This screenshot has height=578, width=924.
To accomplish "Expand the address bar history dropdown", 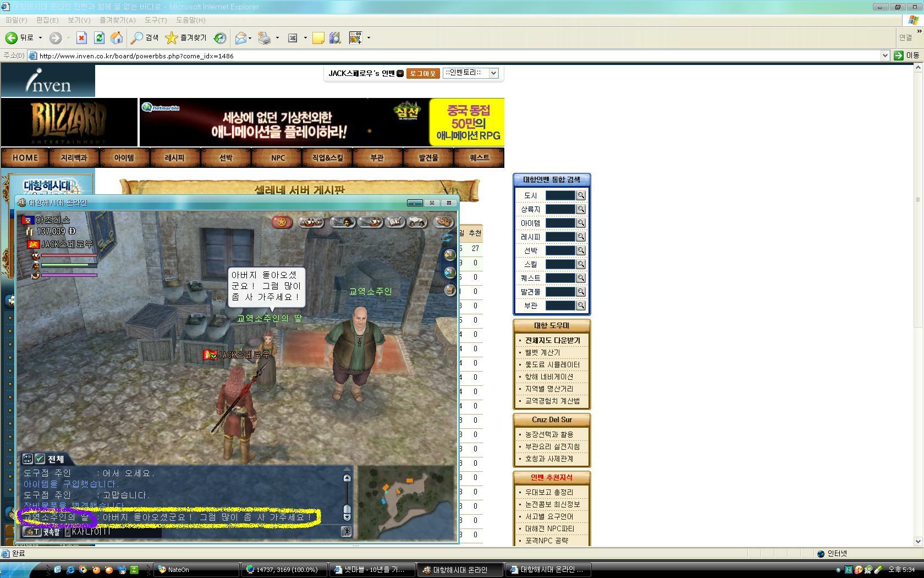I will 885,56.
